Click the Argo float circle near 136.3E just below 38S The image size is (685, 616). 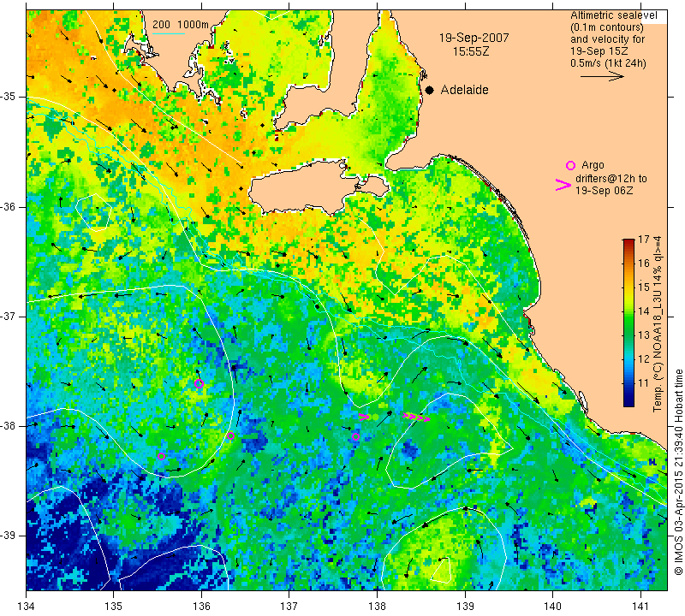point(230,435)
